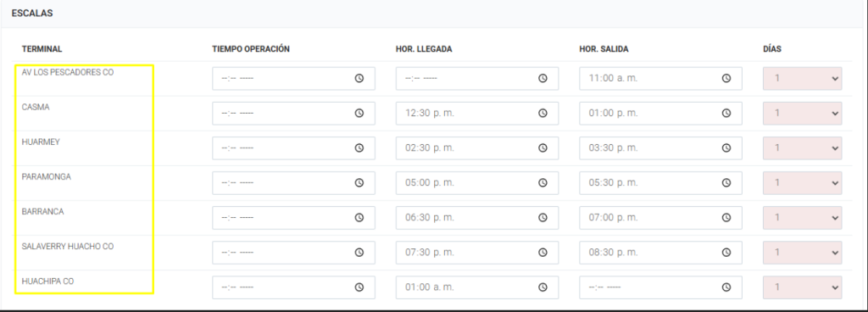Viewport: 868px width, 312px height.
Task: Click the TIEMPO OPERACIÓN column header
Action: [251, 49]
